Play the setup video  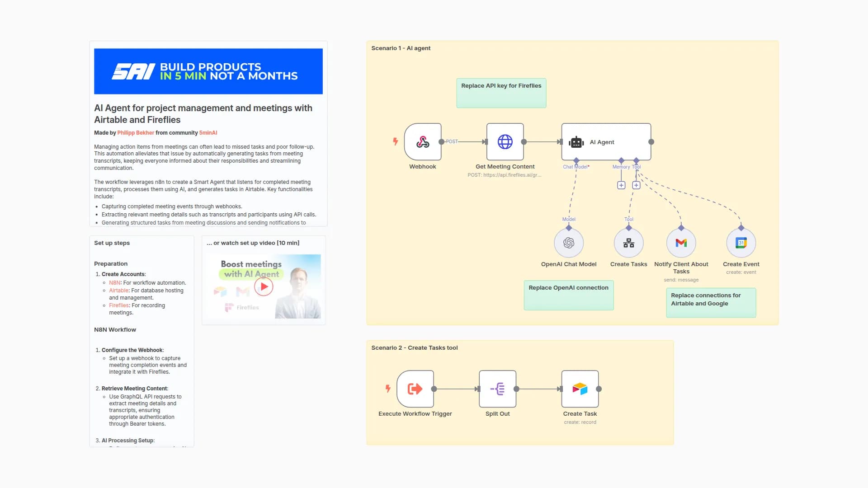[x=264, y=286]
